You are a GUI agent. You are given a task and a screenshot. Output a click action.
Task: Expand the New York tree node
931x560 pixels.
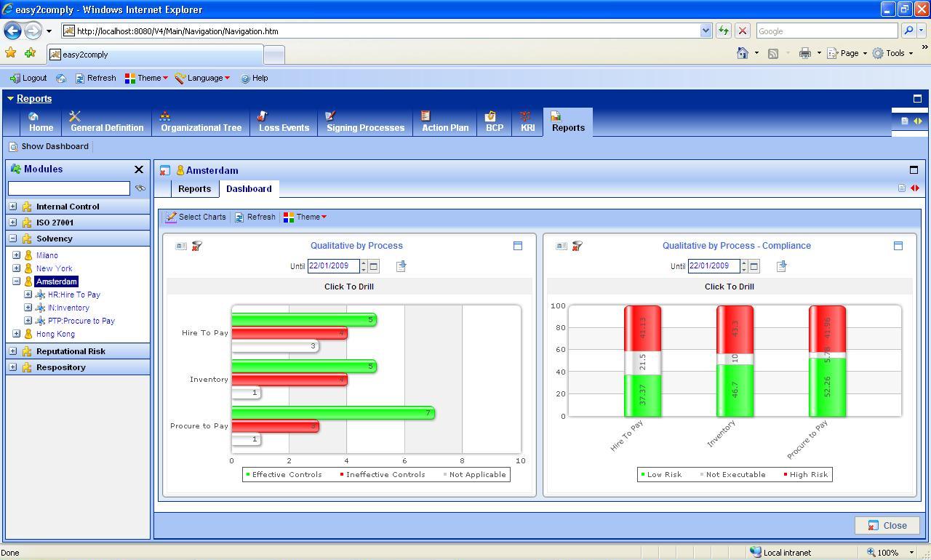click(17, 268)
